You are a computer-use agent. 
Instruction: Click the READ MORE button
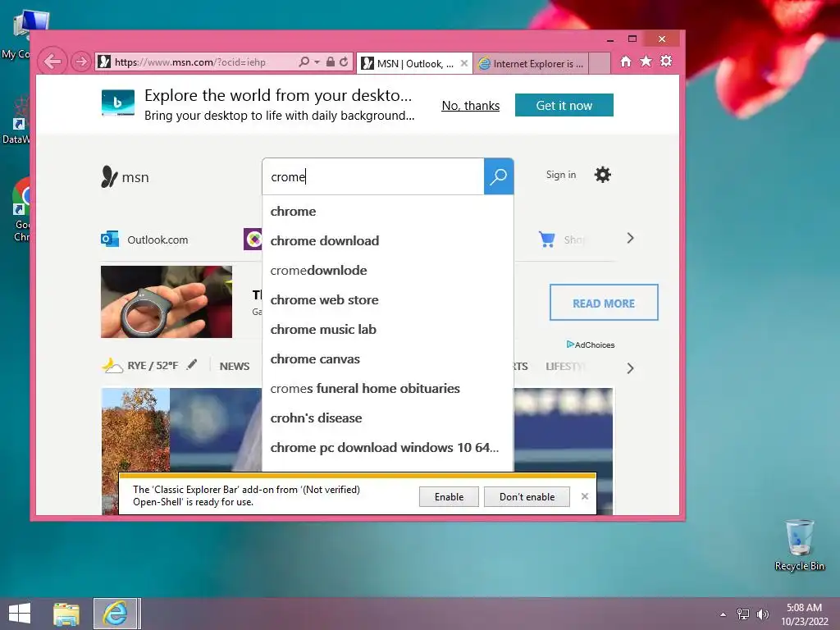[x=604, y=303]
